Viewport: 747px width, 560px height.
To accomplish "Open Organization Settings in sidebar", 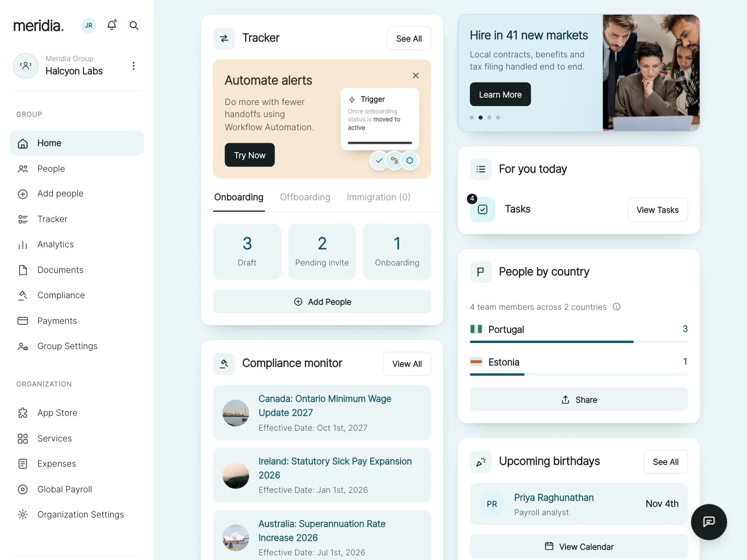I will coord(77,515).
